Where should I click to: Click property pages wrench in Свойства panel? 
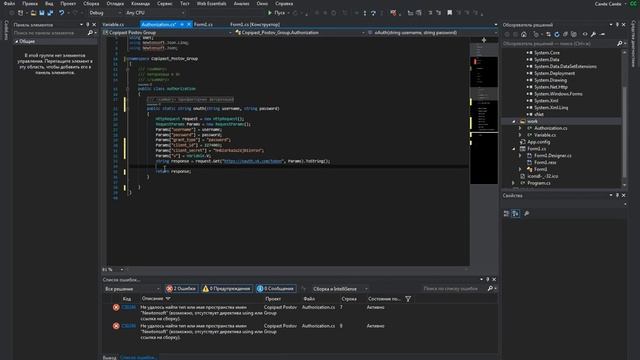pyautogui.click(x=527, y=213)
